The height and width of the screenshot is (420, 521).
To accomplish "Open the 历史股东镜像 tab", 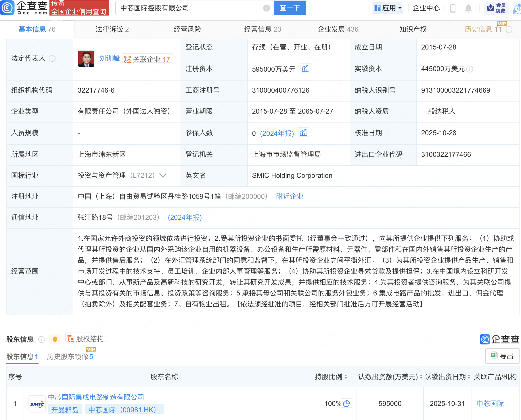I will [70, 356].
